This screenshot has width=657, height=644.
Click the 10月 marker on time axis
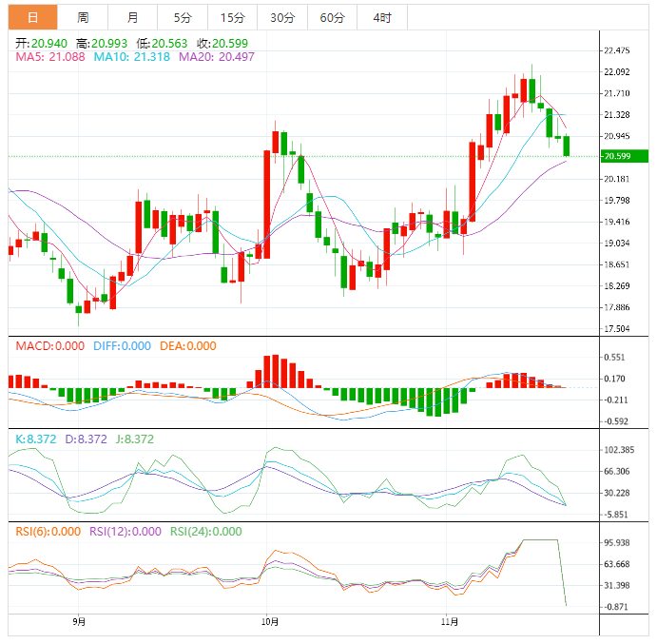[x=269, y=622]
